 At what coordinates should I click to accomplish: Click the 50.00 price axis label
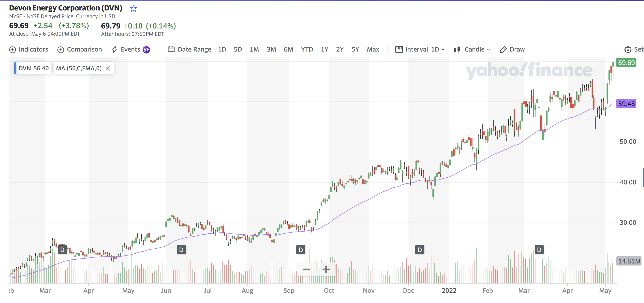628,142
